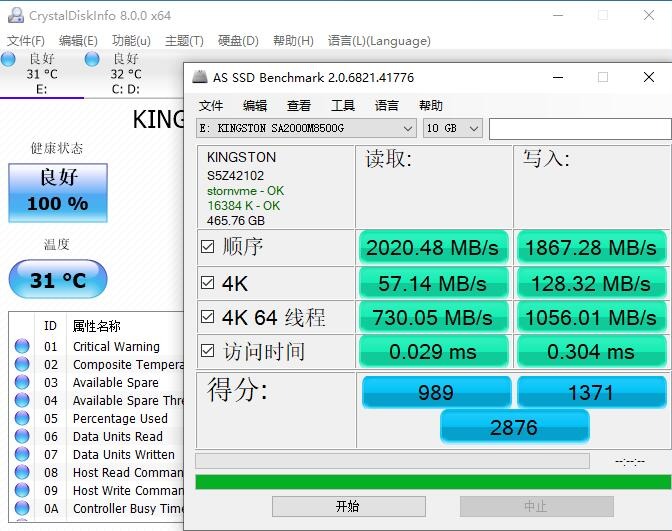Viewport: 672px width, 531px height.
Task: Click the 465.76 GB capacity text
Action: [236, 221]
